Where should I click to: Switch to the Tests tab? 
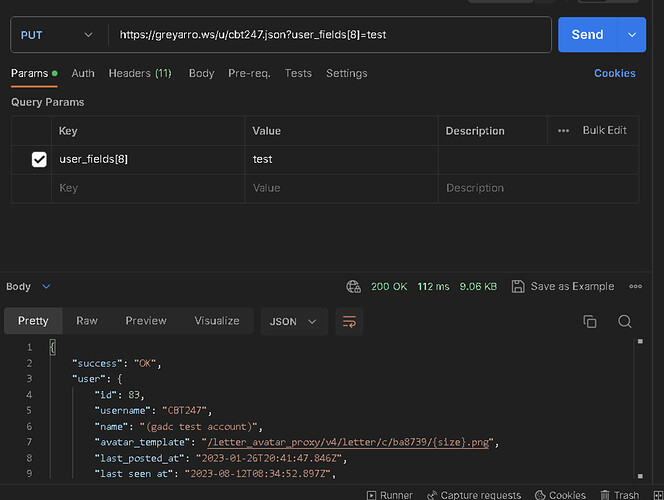[298, 73]
